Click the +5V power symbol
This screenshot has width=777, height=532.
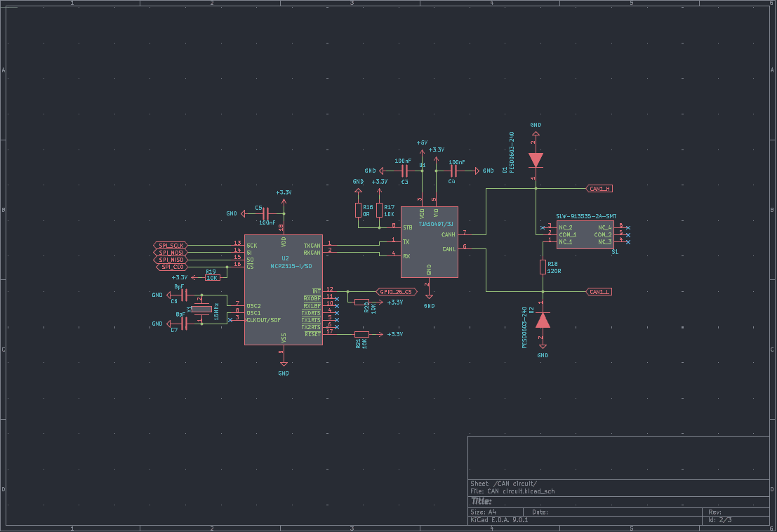[x=423, y=147]
